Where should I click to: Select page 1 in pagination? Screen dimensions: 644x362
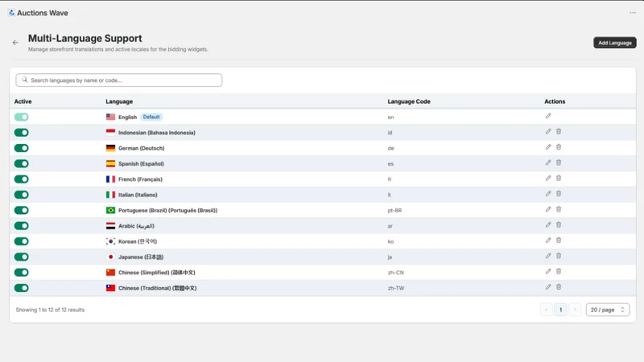point(560,310)
